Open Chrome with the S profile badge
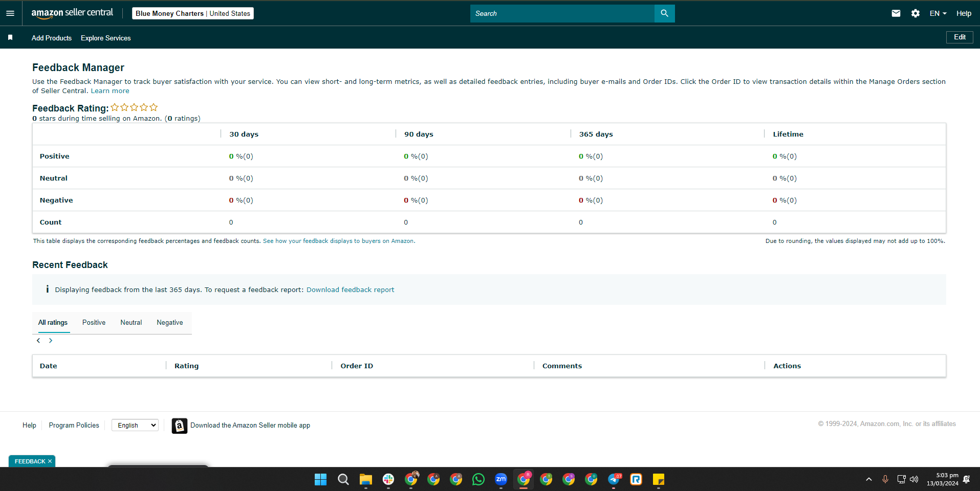The width and height of the screenshot is (980, 491). click(x=569, y=479)
